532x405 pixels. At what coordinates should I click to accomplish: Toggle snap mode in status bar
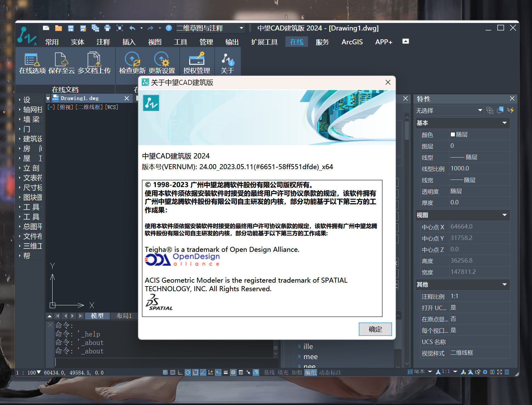[x=165, y=372]
